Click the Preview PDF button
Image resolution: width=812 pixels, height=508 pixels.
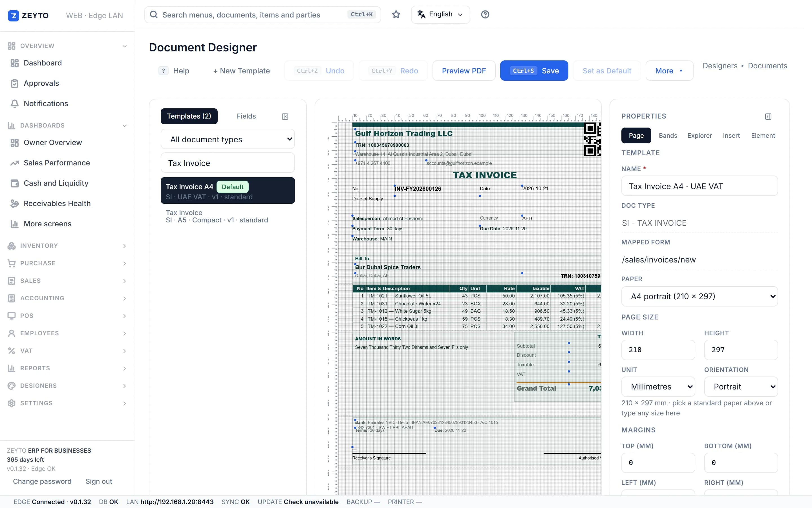464,71
